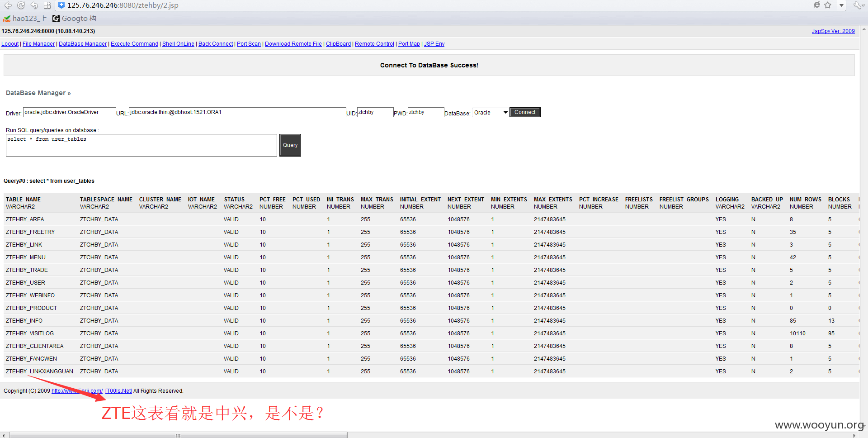Click the TABLESPACE_NAME column header
This screenshot has height=438, width=868.
coord(106,200)
